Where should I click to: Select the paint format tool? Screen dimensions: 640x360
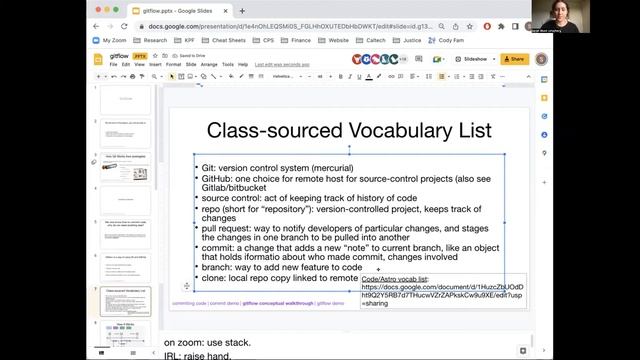coord(142,76)
